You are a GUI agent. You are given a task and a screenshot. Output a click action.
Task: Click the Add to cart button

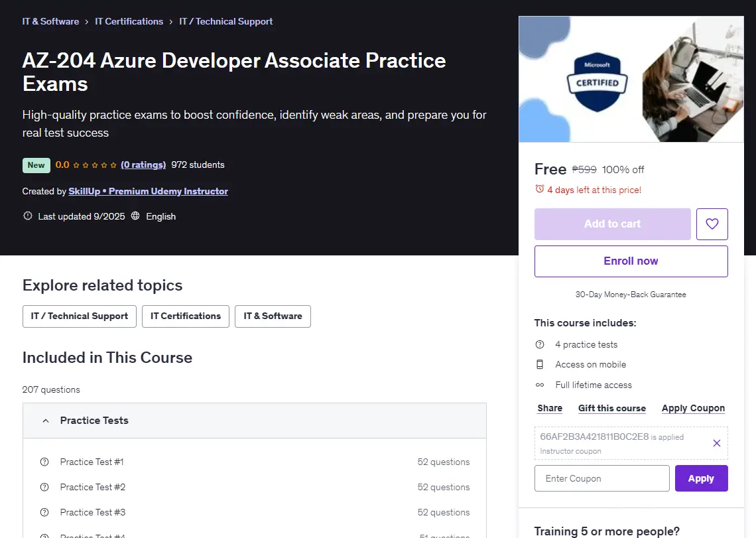pos(612,224)
